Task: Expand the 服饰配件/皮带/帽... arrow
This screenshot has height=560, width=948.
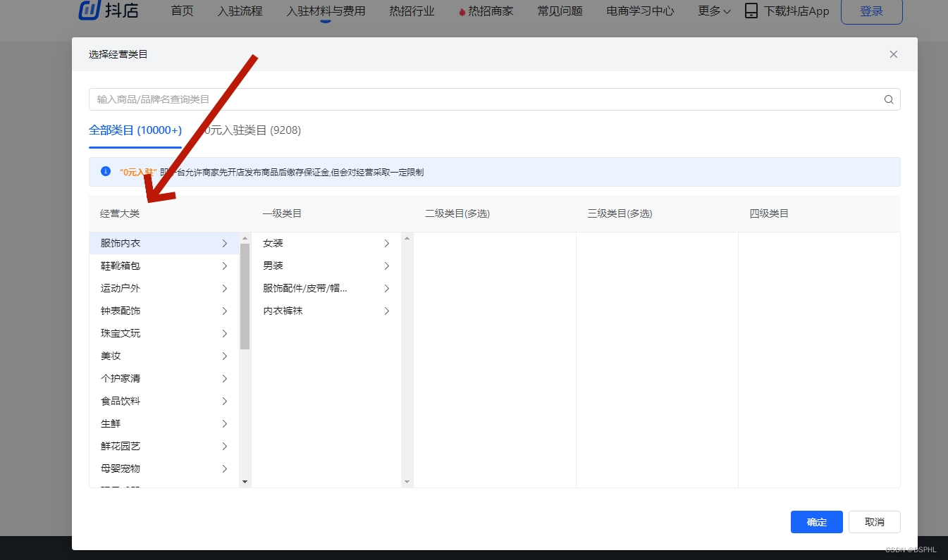Action: point(387,288)
